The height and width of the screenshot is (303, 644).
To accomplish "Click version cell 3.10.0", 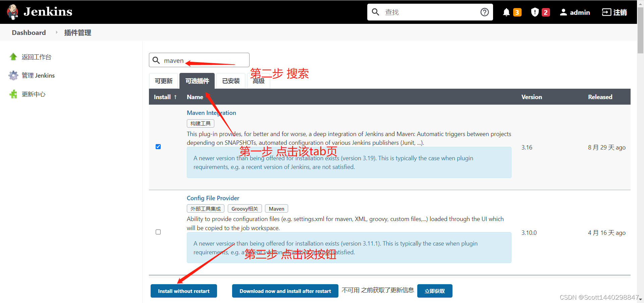I will coord(529,233).
